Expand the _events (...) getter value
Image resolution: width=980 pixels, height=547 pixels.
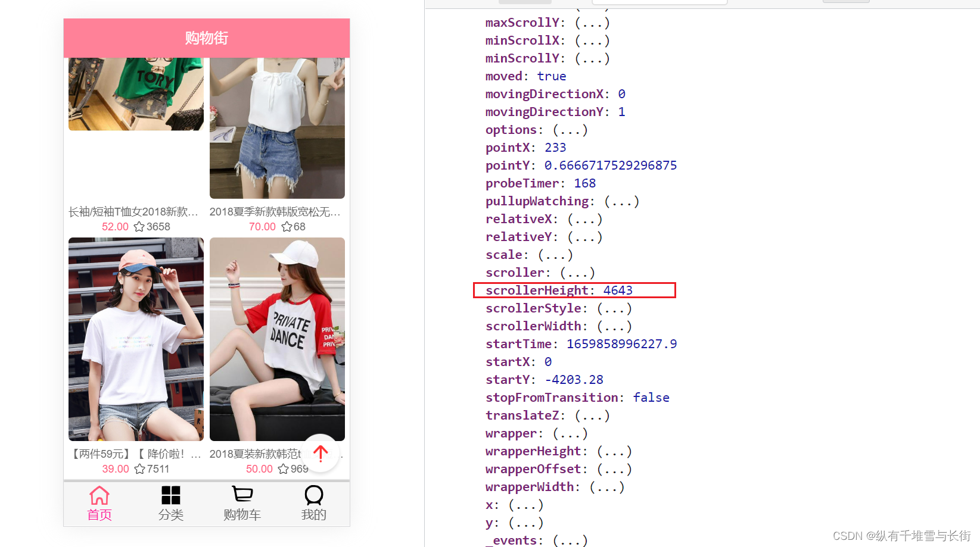point(570,540)
